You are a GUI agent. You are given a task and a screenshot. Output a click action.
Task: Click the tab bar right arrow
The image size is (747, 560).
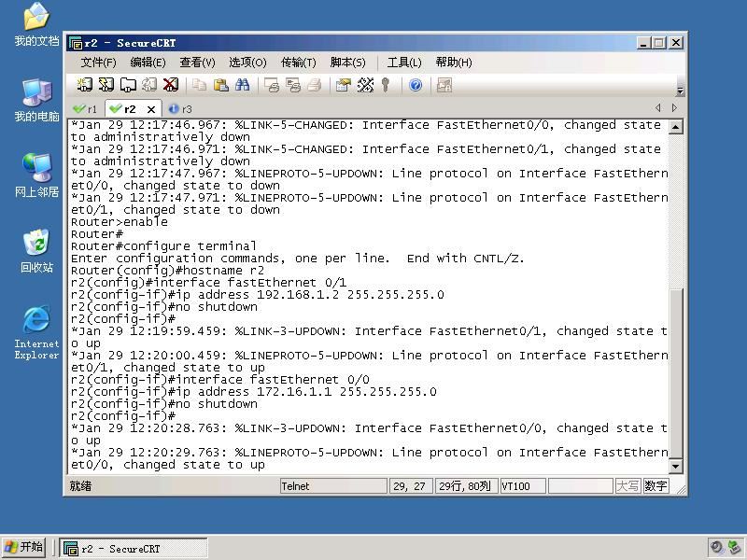pyautogui.click(x=674, y=108)
